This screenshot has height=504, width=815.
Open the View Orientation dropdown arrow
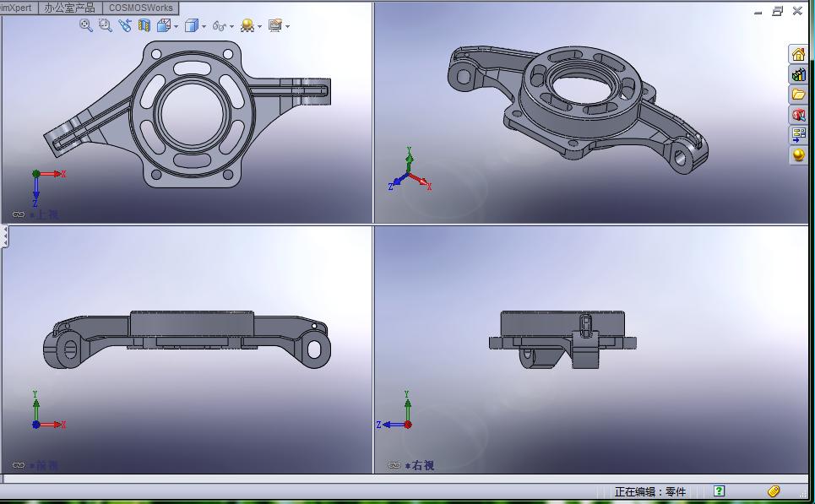tap(177, 26)
